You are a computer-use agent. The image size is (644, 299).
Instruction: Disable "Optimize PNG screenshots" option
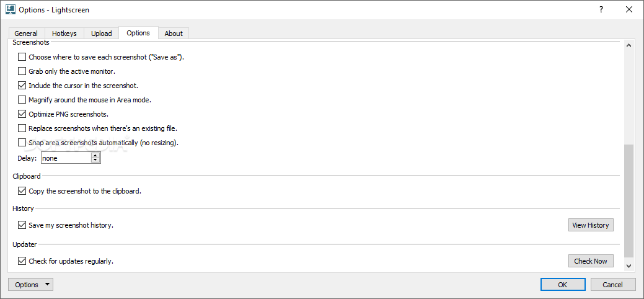22,114
